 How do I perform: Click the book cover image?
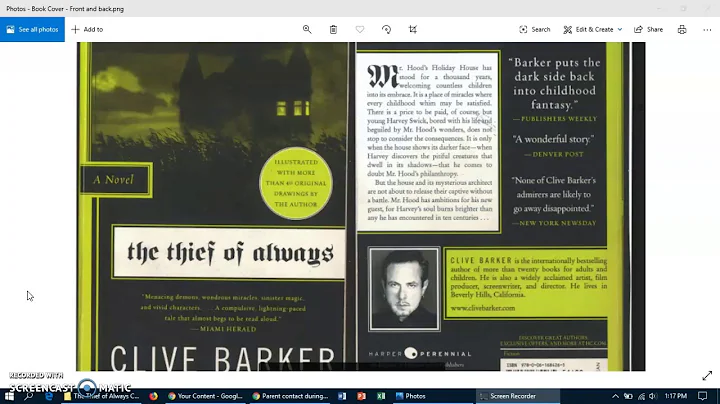tap(360, 206)
